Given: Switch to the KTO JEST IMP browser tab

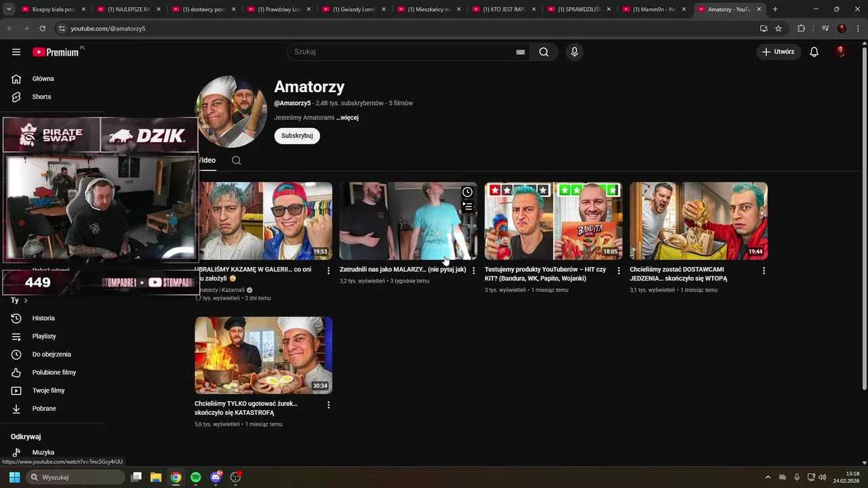Looking at the screenshot, I should pyautogui.click(x=503, y=9).
